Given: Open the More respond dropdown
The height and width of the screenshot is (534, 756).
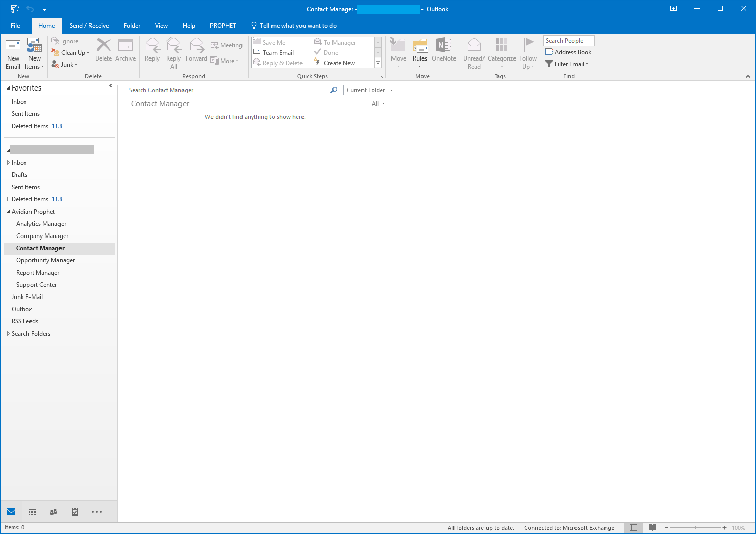Looking at the screenshot, I should pos(225,61).
